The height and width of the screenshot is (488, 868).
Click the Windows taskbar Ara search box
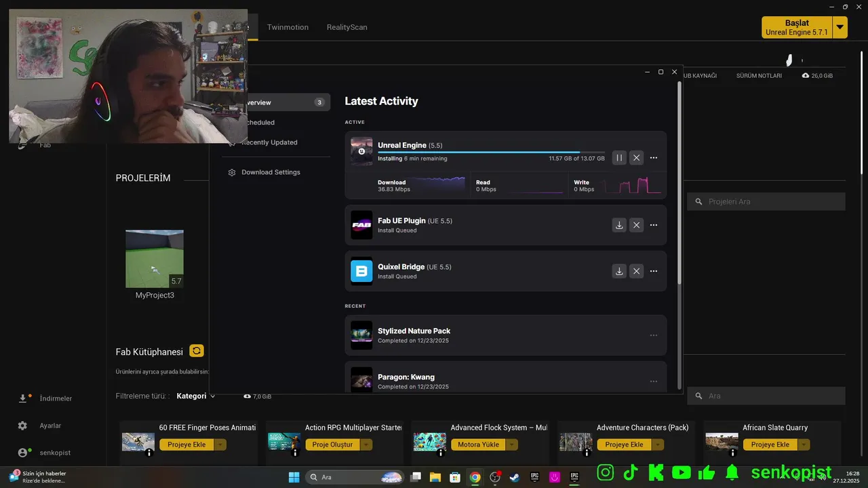355,477
